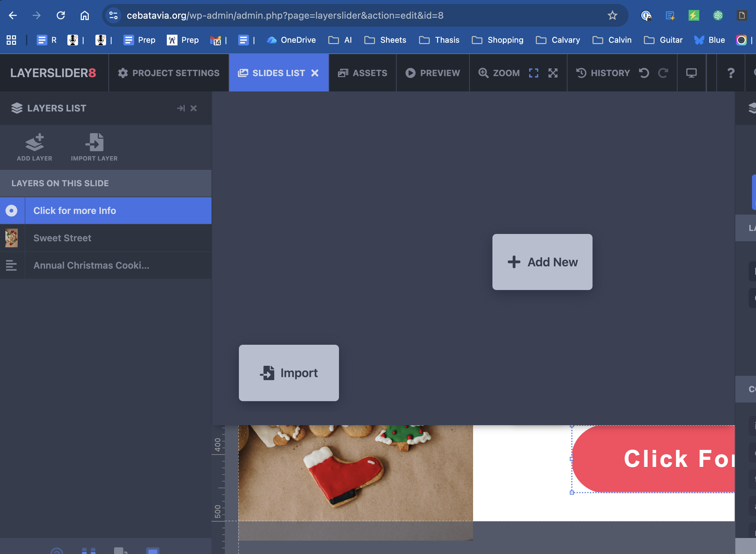
Task: Open the device preview monitor icon
Action: 691,73
